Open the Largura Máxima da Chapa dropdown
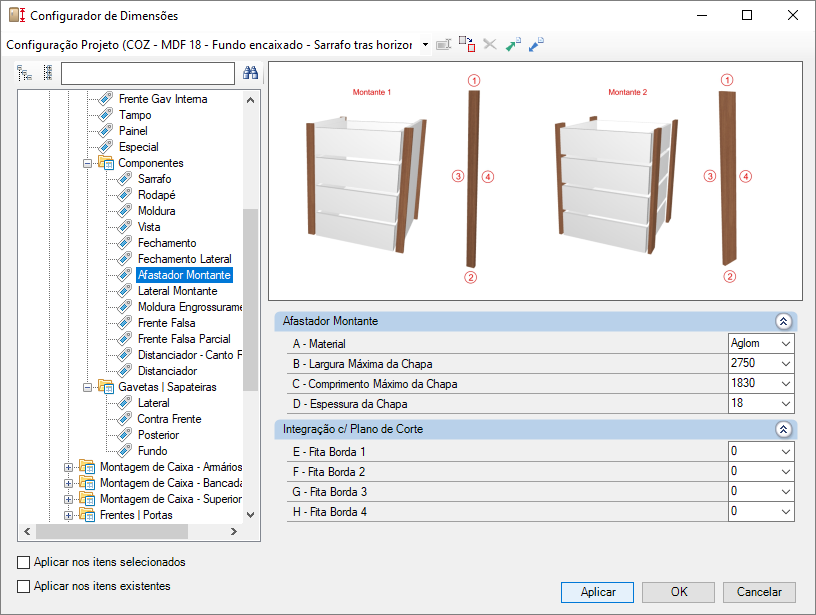Viewport: 816px width, 615px height. tap(786, 364)
